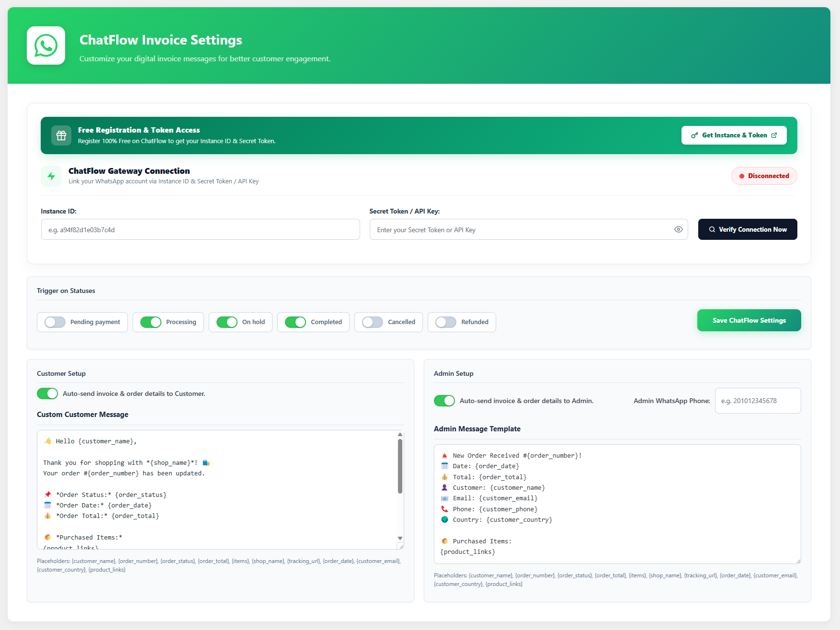
Task: Disable the Processing status trigger
Action: click(x=151, y=322)
